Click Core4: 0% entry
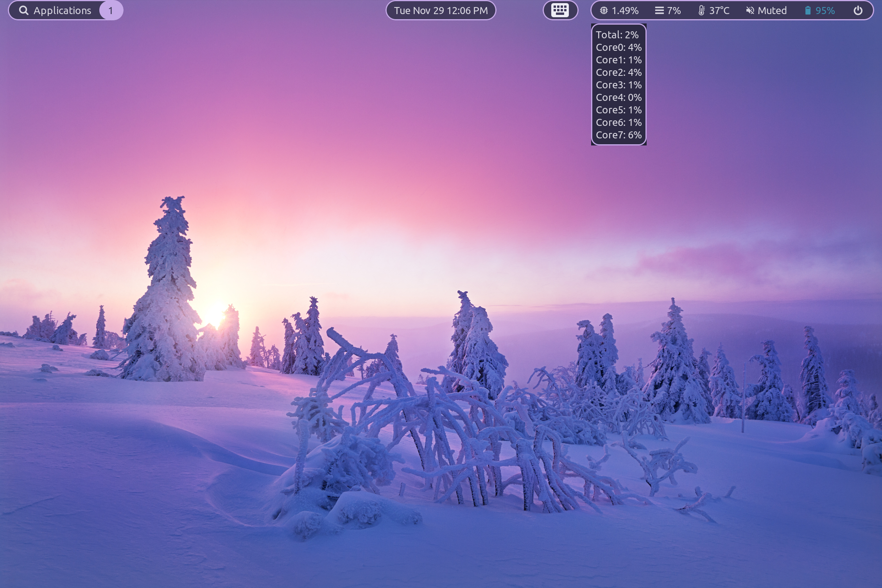This screenshot has width=882, height=588. 618,97
